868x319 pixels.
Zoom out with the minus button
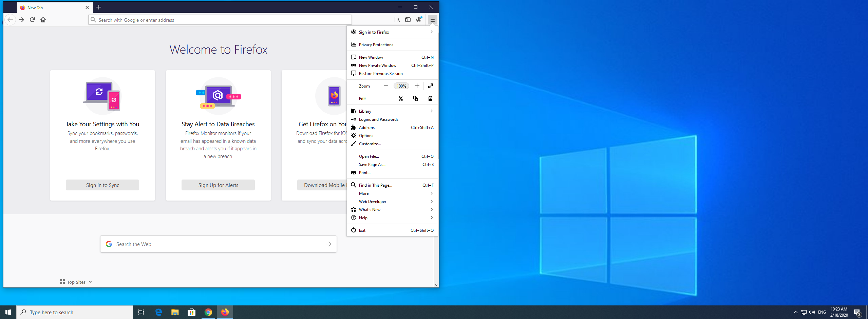pos(386,86)
